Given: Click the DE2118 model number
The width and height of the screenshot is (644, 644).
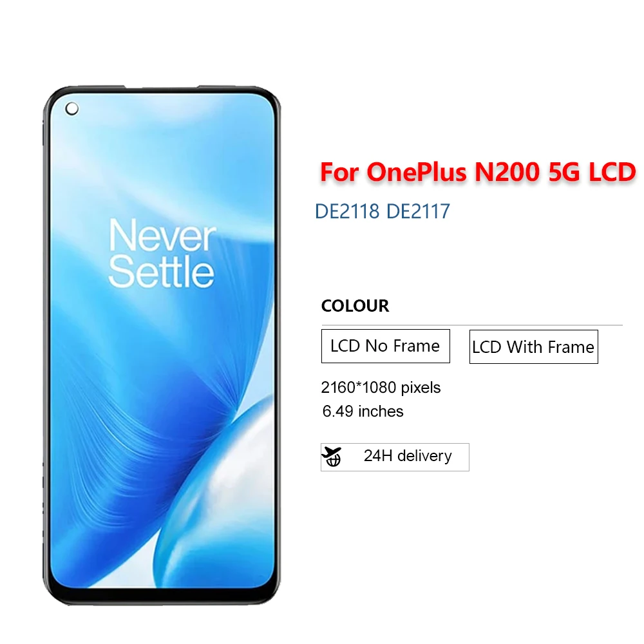Looking at the screenshot, I should pyautogui.click(x=347, y=211).
